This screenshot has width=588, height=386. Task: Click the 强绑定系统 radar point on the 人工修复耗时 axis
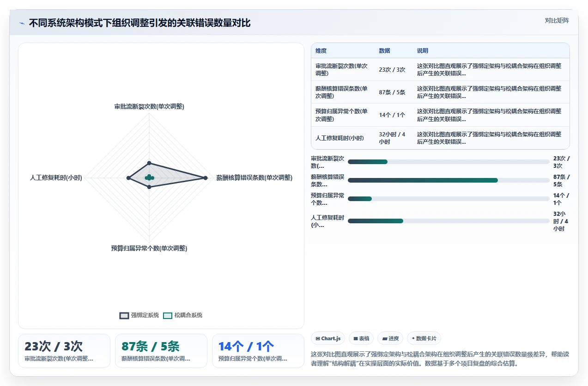128,178
